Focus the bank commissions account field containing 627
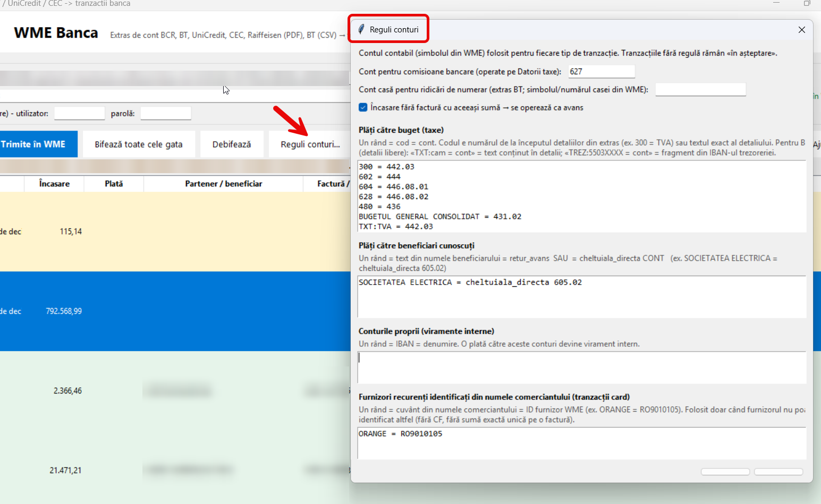821x504 pixels. coord(602,71)
